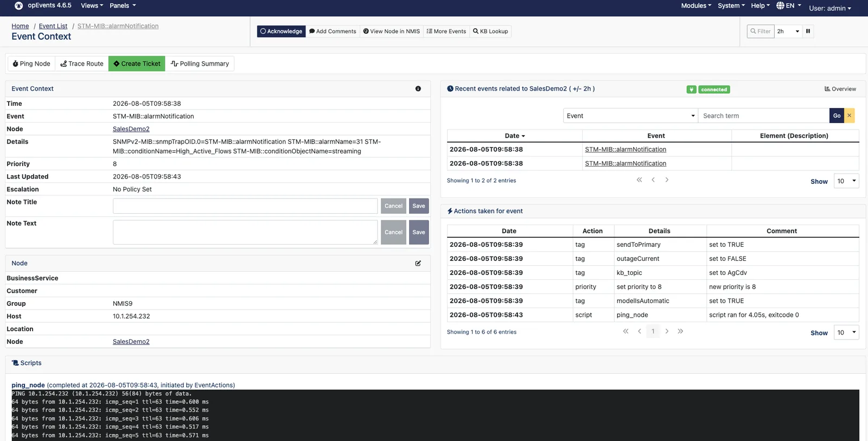Click the Scripts section icon
The width and height of the screenshot is (868, 441).
15,363
